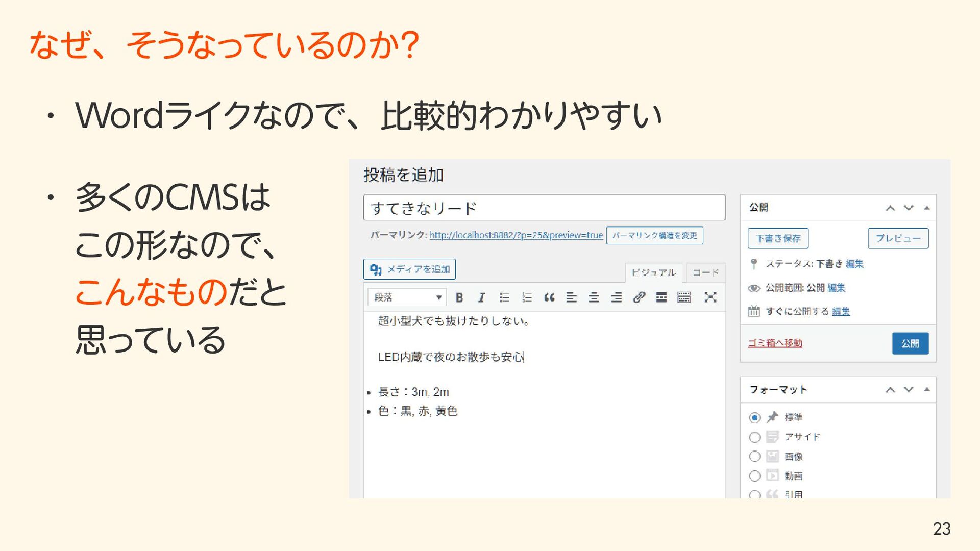
Task: Click the post title input field
Action: coord(544,208)
